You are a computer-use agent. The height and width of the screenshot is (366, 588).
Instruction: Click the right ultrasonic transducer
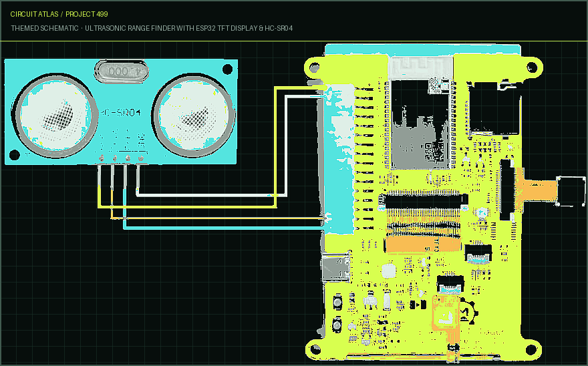coord(194,116)
